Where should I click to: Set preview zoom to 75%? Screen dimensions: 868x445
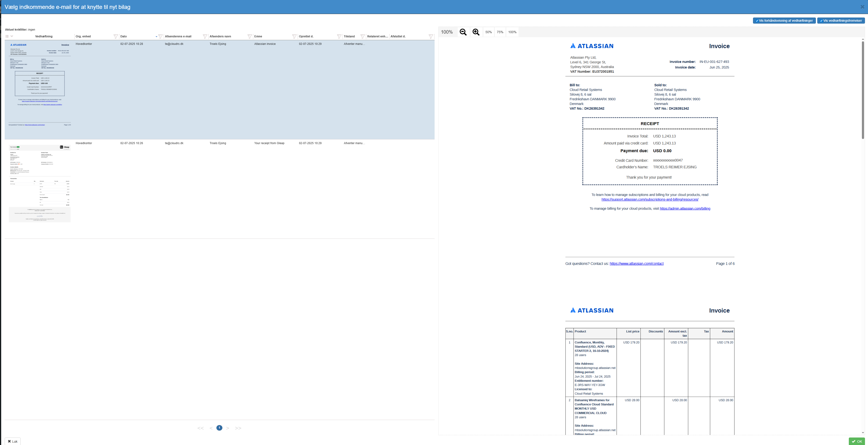click(500, 32)
